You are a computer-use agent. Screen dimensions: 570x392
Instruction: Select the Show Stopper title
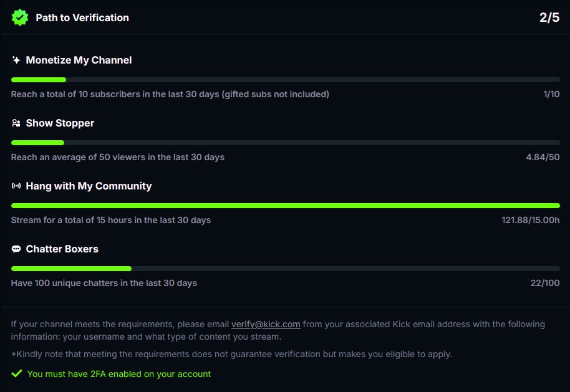60,123
